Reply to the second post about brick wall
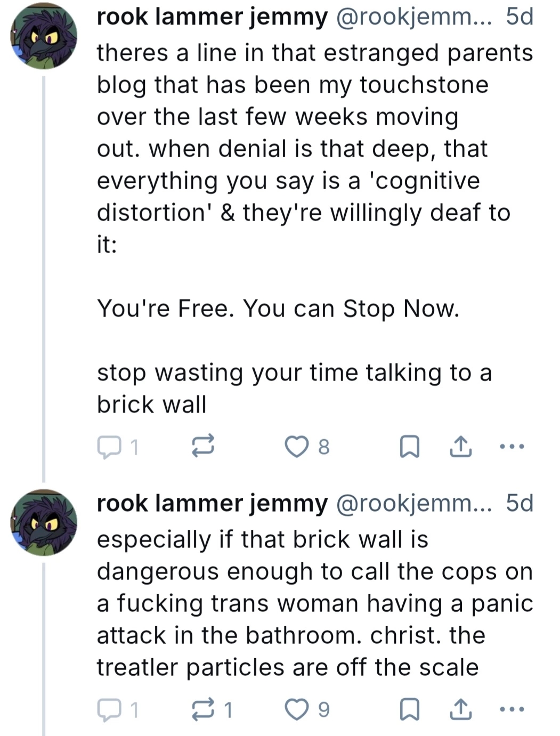Image resolution: width=560 pixels, height=736 pixels. point(109,709)
